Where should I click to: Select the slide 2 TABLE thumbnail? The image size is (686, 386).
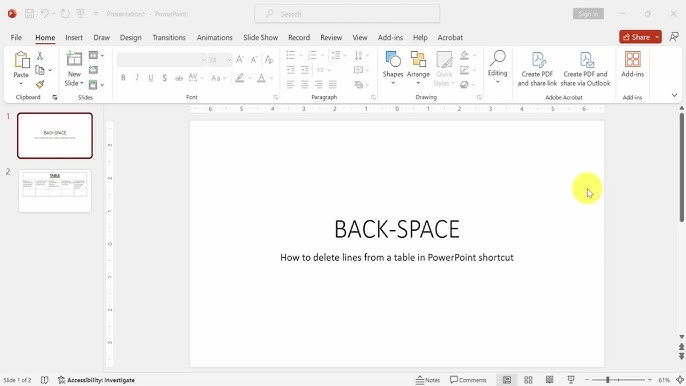55,191
